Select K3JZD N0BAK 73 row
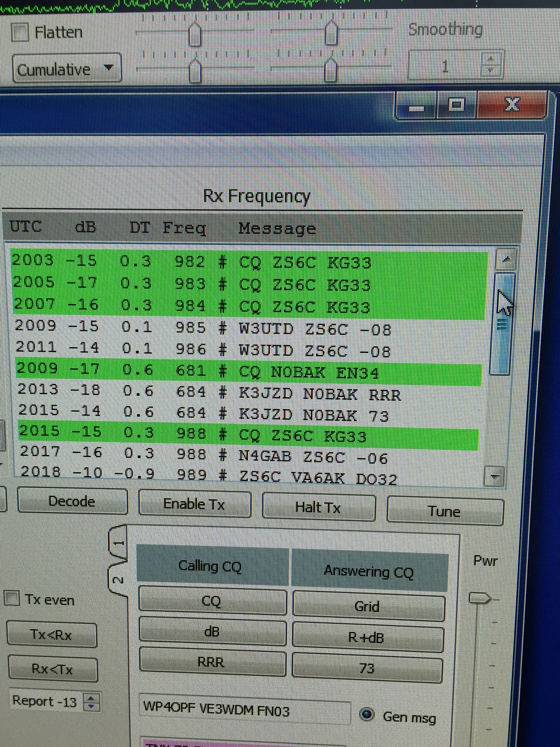 point(249,413)
